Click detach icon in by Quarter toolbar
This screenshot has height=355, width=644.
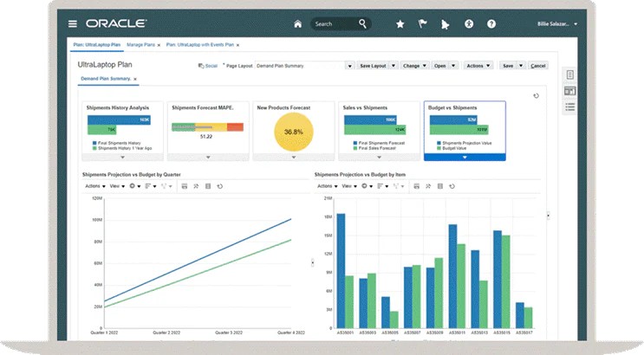point(196,186)
